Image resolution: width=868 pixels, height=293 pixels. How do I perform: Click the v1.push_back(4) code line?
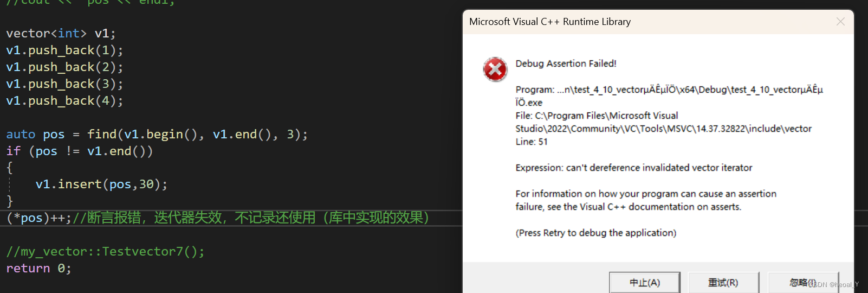[x=64, y=101]
